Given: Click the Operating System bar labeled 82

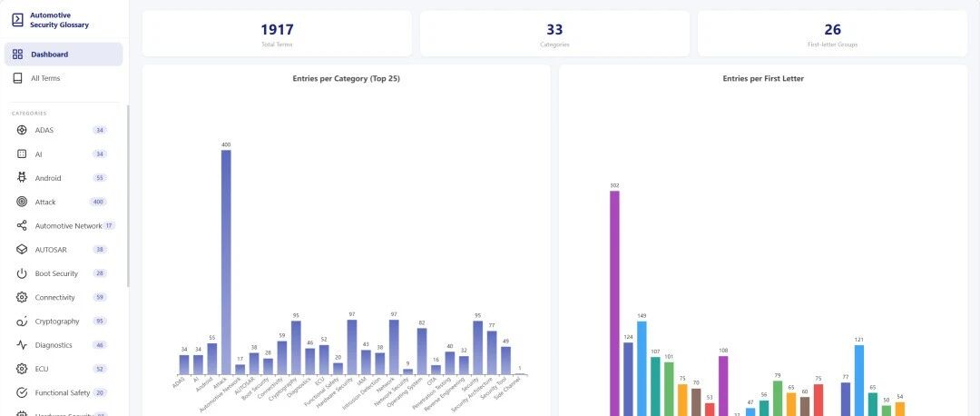Looking at the screenshot, I should click(422, 352).
